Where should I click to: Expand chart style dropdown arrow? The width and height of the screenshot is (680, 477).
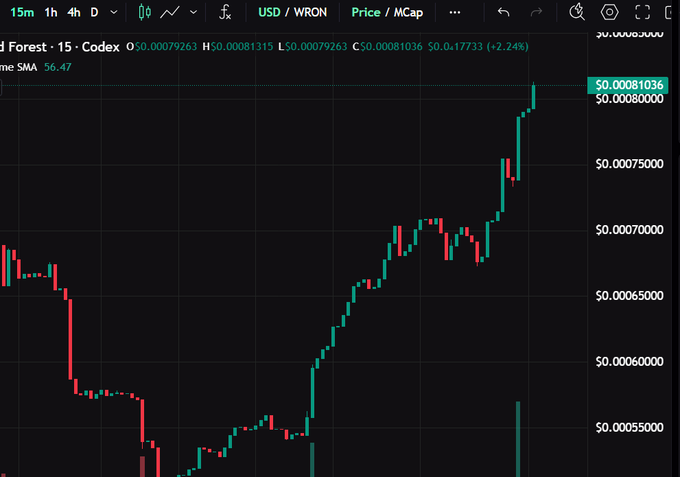193,13
